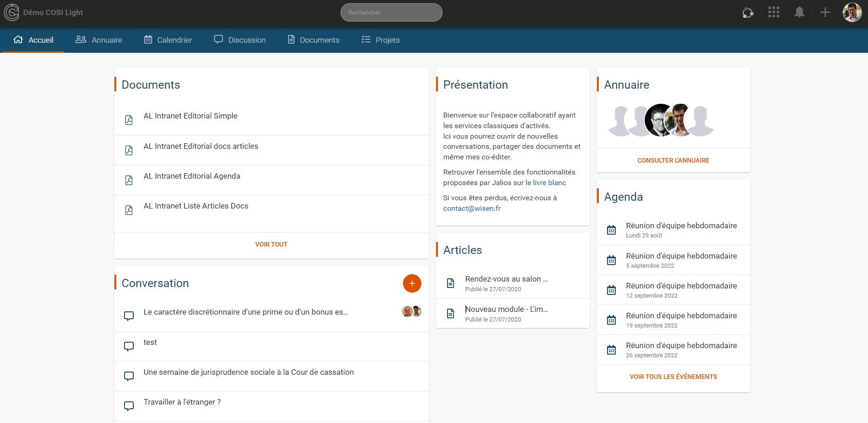The image size is (868, 423).
Task: Click into the Rechercher search field
Action: 391,12
